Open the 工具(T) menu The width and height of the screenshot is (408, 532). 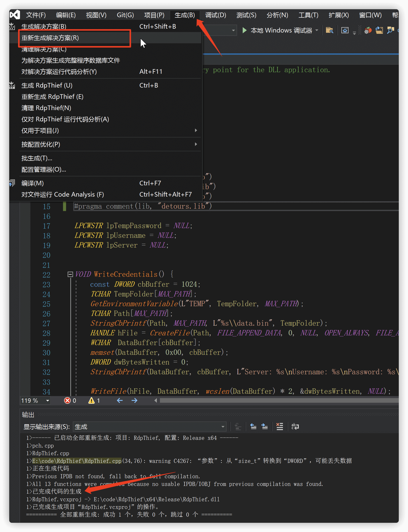pyautogui.click(x=309, y=15)
